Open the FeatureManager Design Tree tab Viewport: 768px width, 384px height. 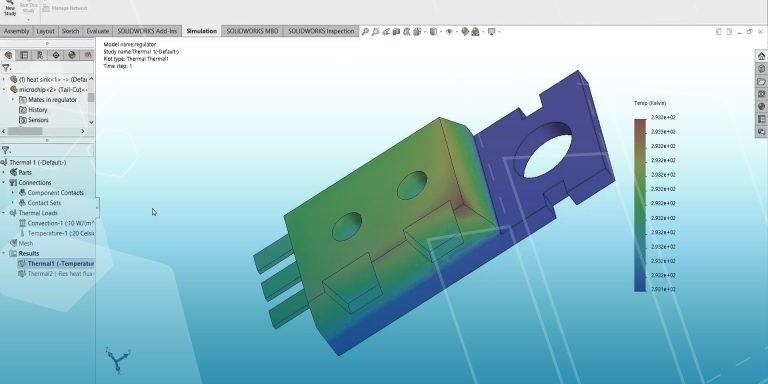click(x=8, y=55)
